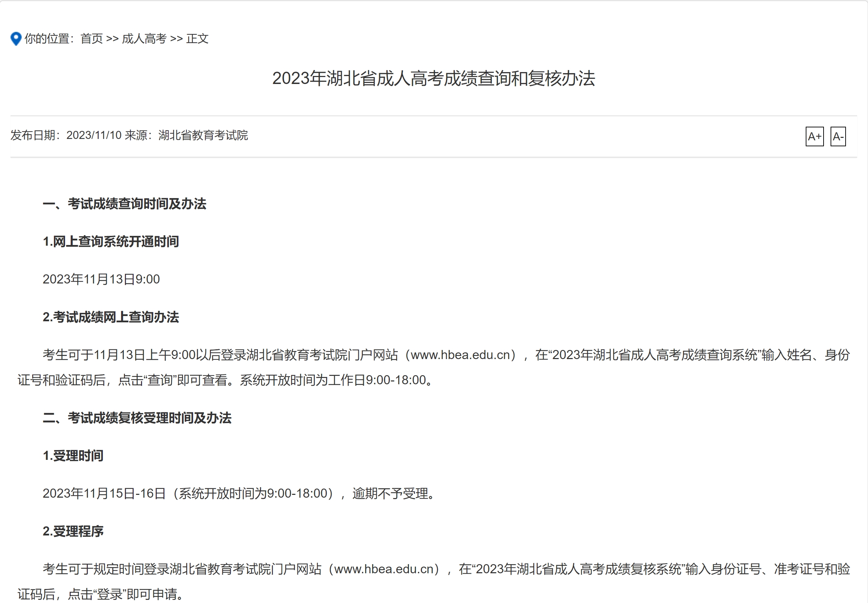Click the article title 2023年湖北省成人高考成绩查询和复核办法
The width and height of the screenshot is (868, 603).
tap(433, 79)
